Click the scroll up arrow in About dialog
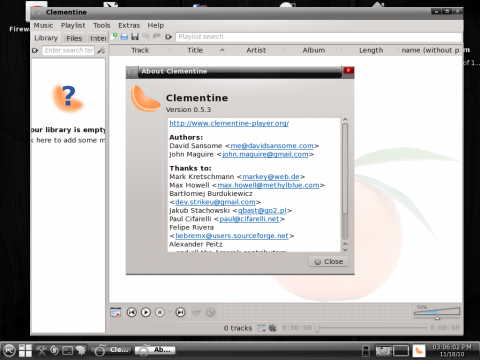 pyautogui.click(x=345, y=119)
